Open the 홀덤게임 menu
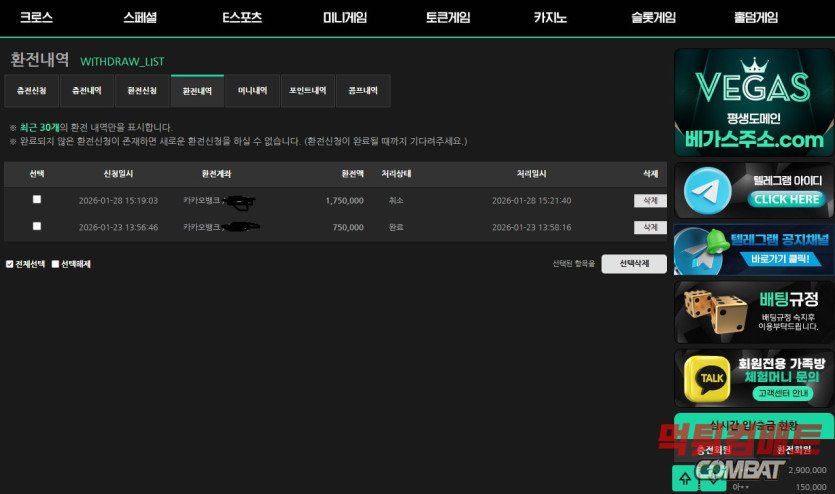 tap(756, 18)
